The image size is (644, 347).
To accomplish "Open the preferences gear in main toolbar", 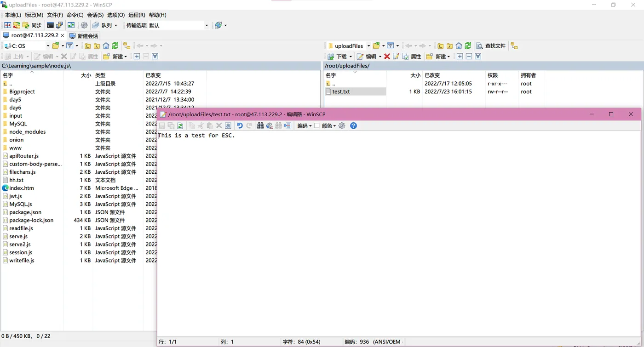I will (x=84, y=25).
